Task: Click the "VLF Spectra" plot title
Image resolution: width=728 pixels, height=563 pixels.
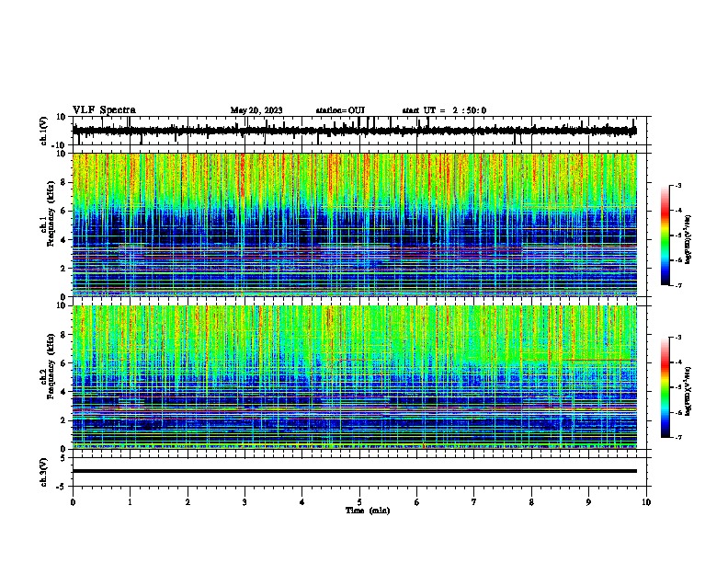Action: (104, 110)
